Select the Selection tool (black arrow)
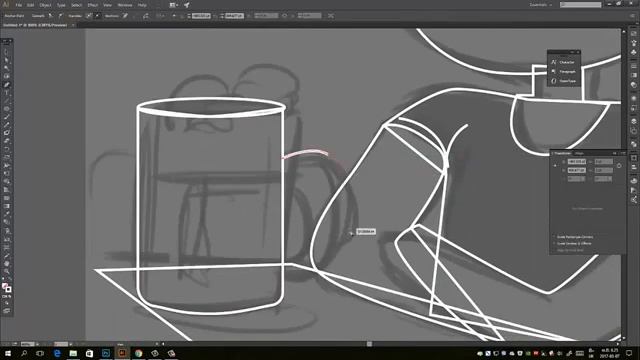Image resolution: width=640 pixels, height=360 pixels. [7, 52]
